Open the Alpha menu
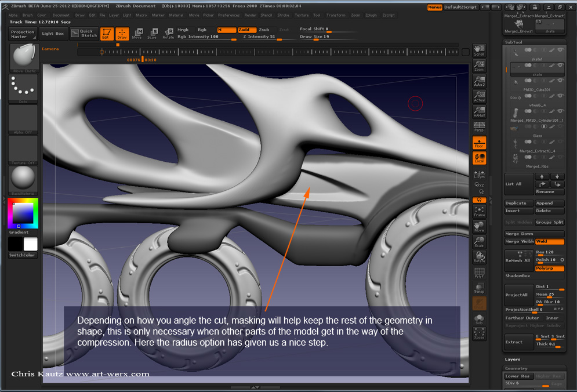Viewport: 577px width, 392px height. [x=13, y=16]
